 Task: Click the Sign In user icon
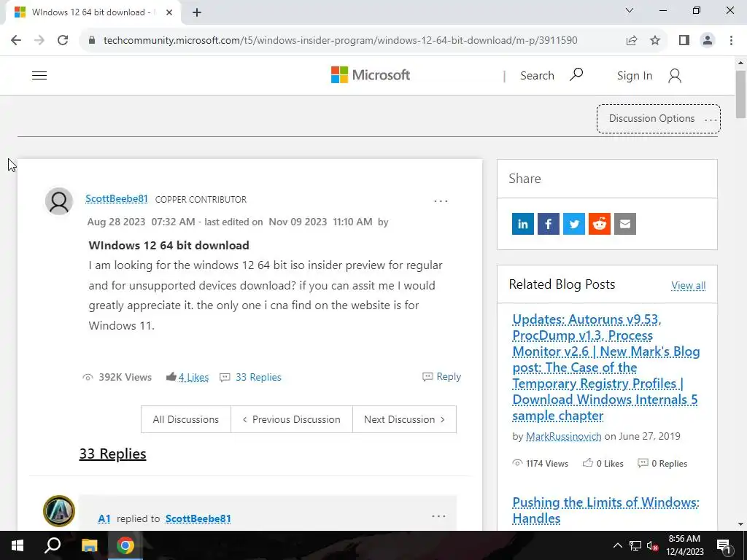[675, 75]
